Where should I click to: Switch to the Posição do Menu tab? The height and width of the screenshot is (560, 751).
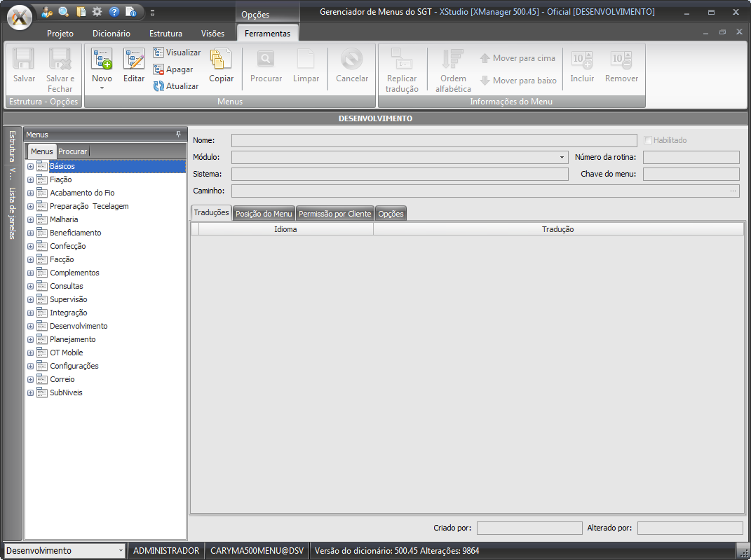pos(264,214)
